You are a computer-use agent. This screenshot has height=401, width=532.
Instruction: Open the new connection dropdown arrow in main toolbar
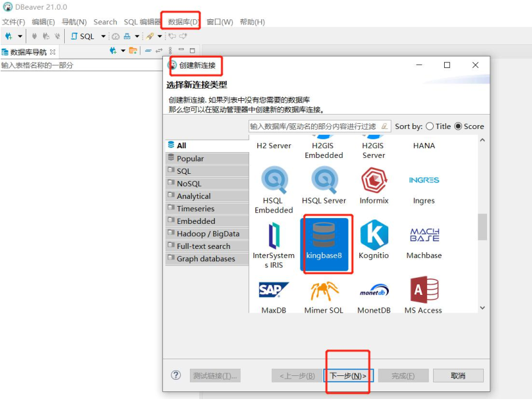(20, 36)
